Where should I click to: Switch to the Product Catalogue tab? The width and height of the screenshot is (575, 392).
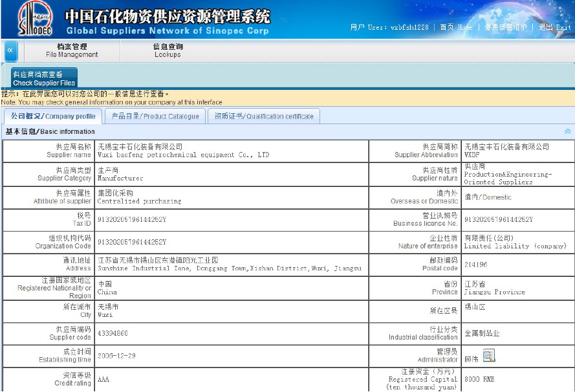tap(155, 116)
